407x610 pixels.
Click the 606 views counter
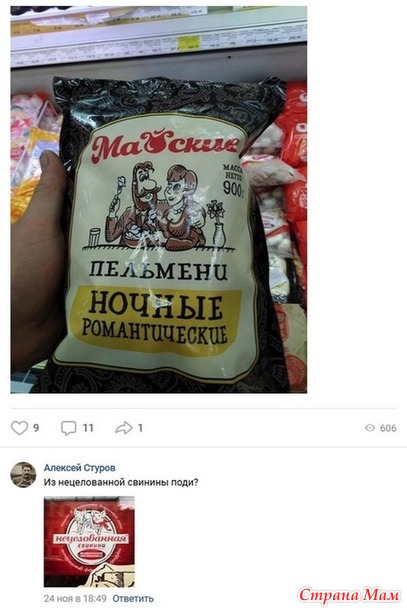(x=388, y=428)
